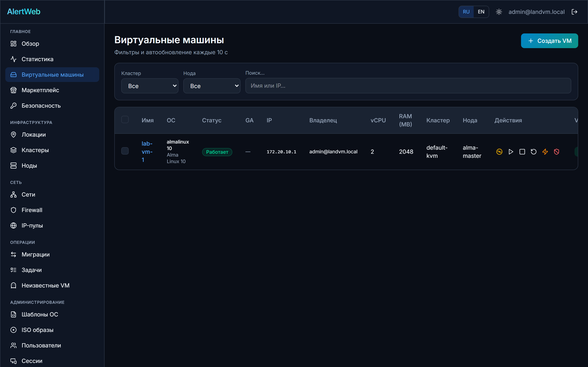588x367 pixels.
Task: Open the lab-vm-1 name link
Action: click(x=147, y=152)
